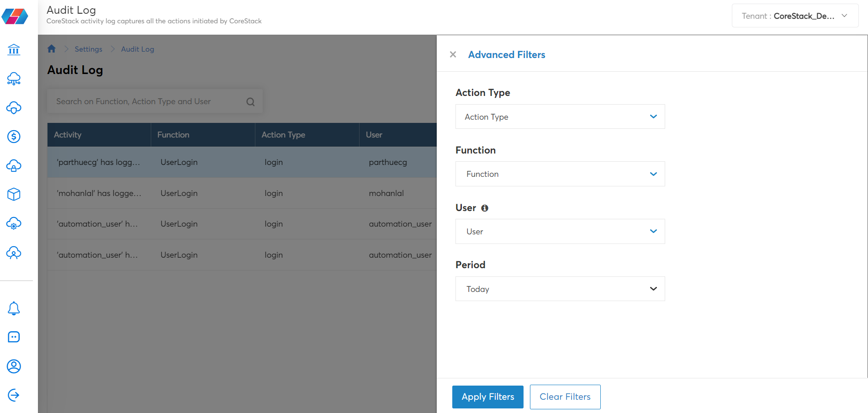Open the User filter dropdown
The image size is (868, 413).
(x=560, y=231)
